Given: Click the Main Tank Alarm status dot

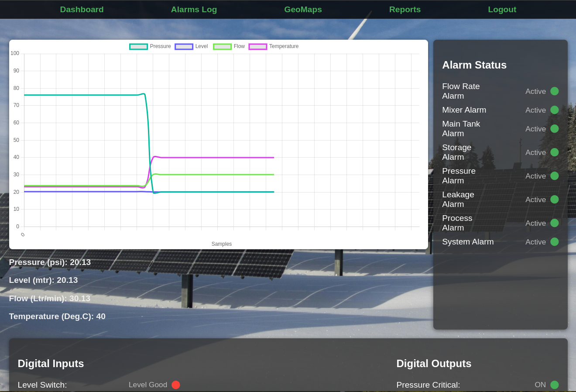Looking at the screenshot, I should pyautogui.click(x=555, y=129).
